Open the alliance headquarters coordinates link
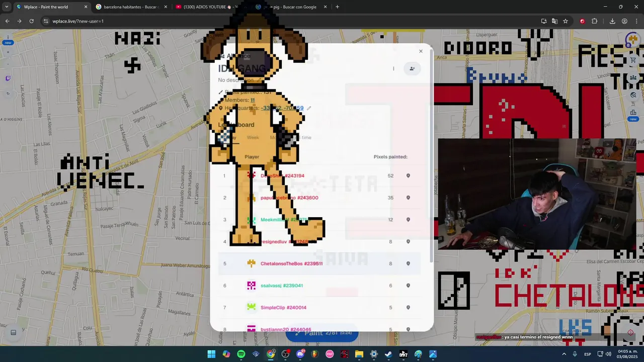The width and height of the screenshot is (644, 362). click(x=282, y=108)
